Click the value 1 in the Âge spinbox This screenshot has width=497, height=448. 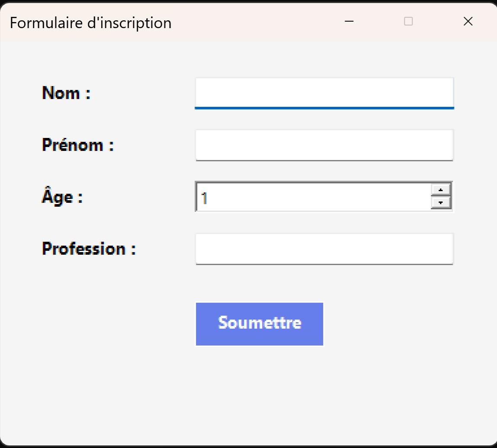point(204,198)
